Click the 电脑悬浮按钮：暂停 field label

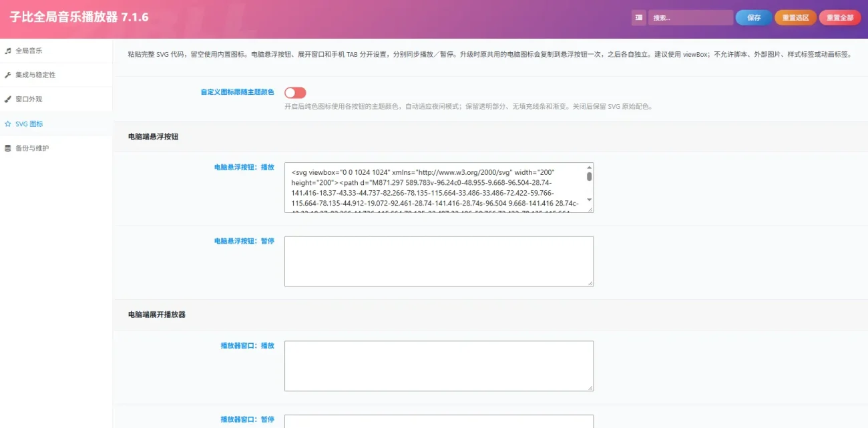[x=244, y=240]
